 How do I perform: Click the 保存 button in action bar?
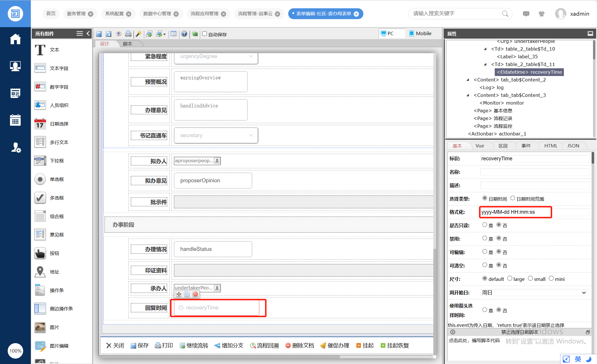pyautogui.click(x=139, y=345)
